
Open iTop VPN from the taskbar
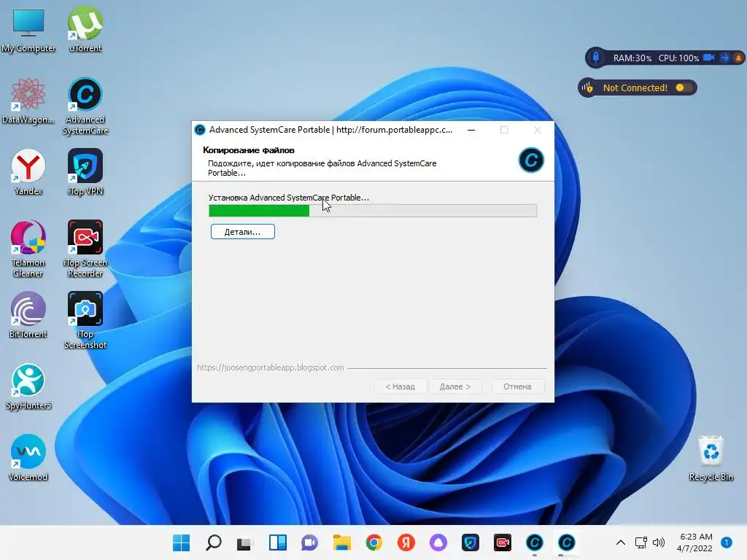click(471, 542)
